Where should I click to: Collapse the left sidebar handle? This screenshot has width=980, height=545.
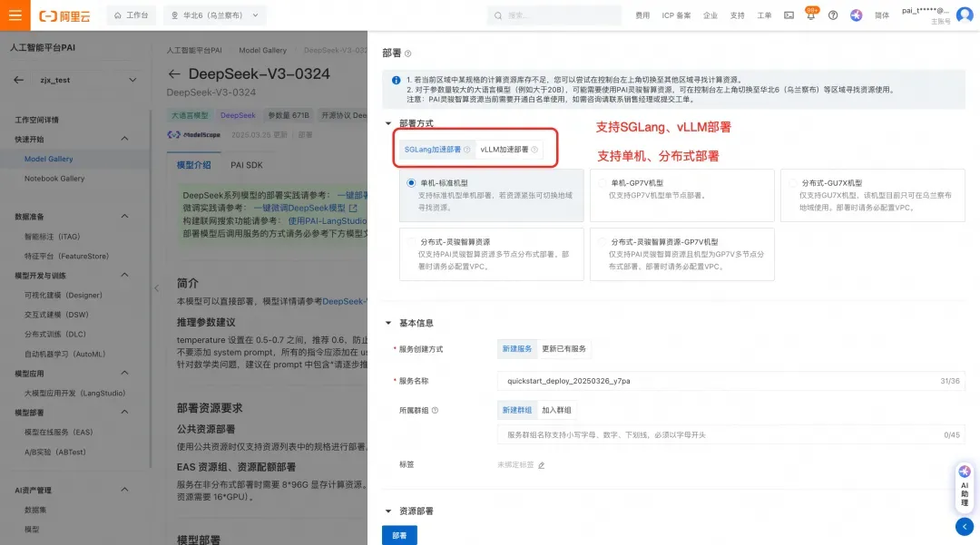[156, 287]
